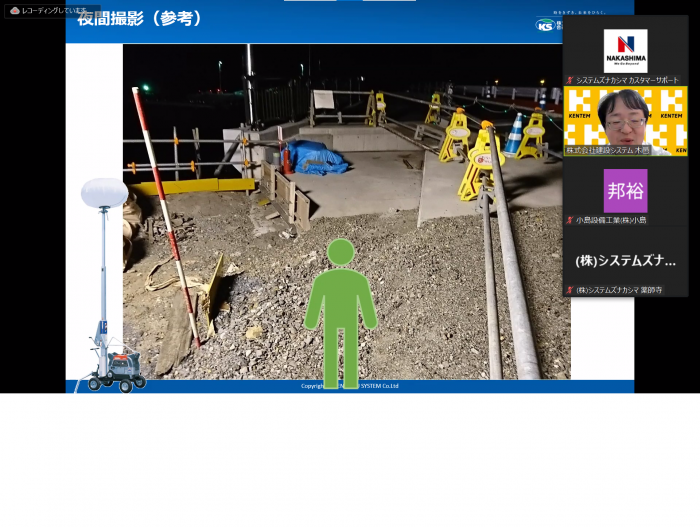Select the '(株)システムズナ...' participant tile
The image size is (700, 527).
(625, 261)
